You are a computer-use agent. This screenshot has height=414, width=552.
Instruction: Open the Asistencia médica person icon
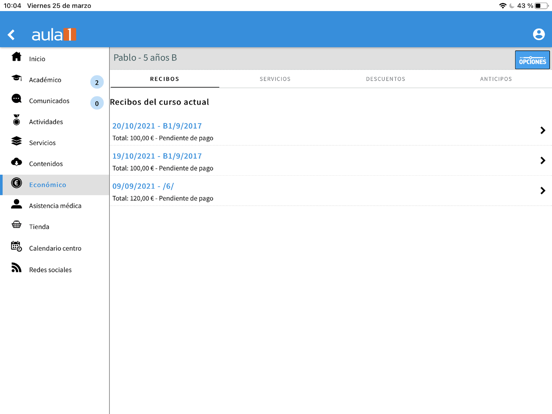pyautogui.click(x=16, y=204)
